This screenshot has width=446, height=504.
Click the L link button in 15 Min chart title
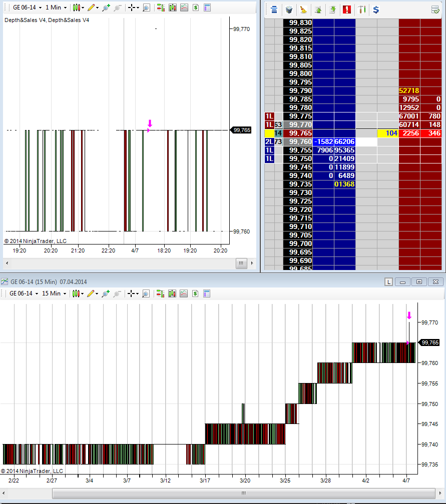click(x=389, y=282)
